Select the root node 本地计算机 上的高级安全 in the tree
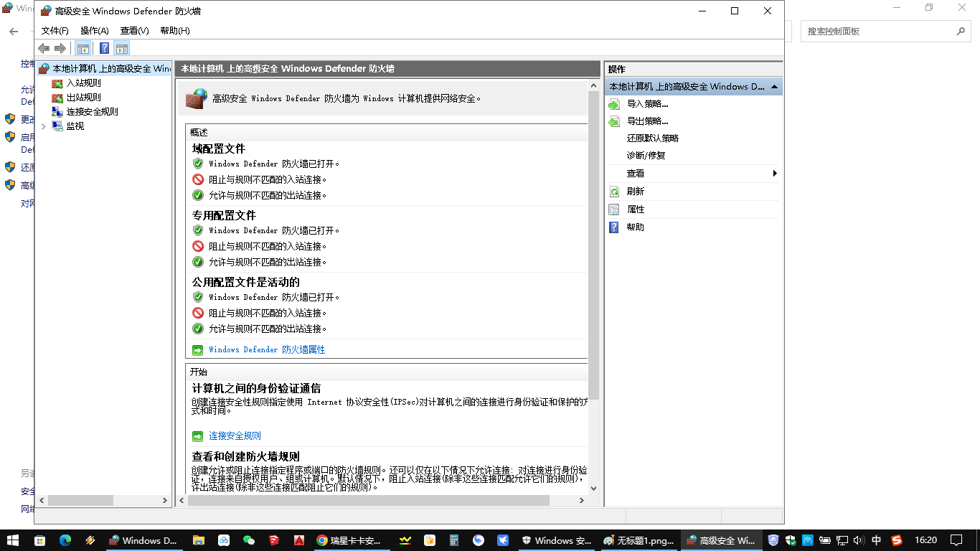 coord(105,69)
